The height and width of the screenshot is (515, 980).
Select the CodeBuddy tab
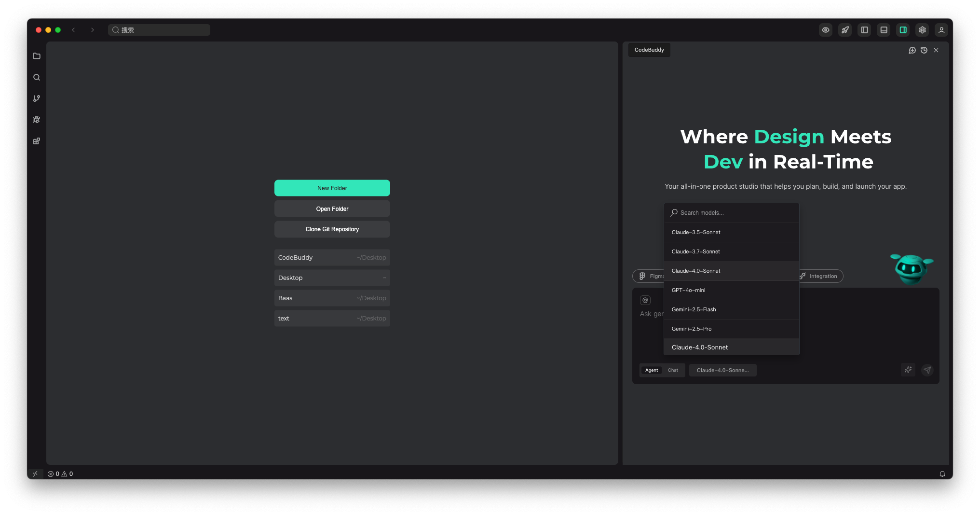[649, 50]
